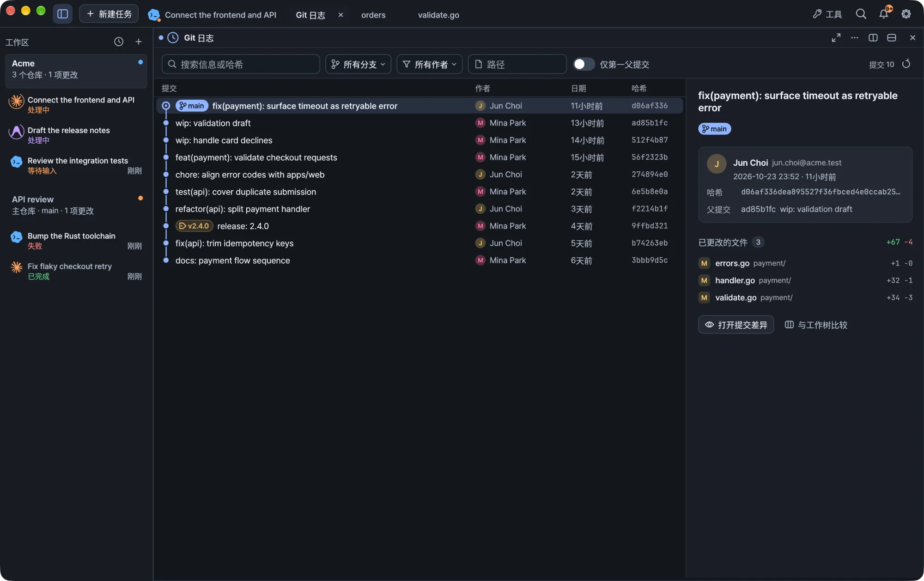
Task: Click the main branch badge in details
Action: click(x=714, y=129)
